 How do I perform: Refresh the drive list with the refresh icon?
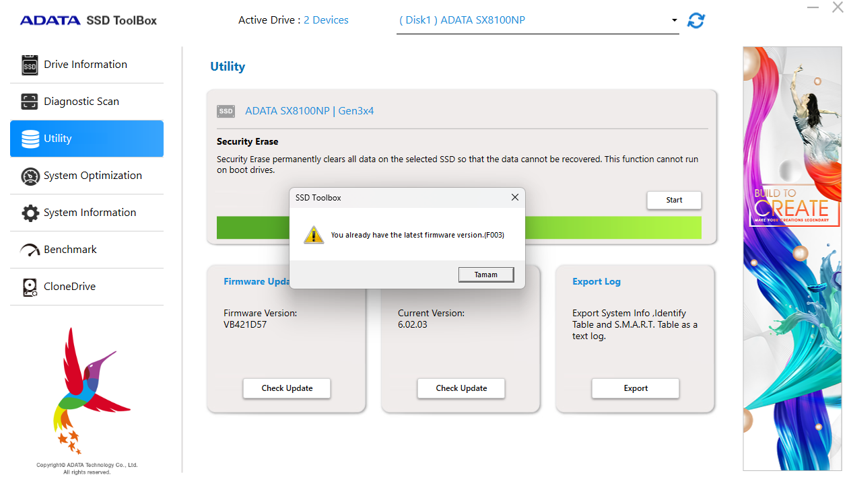pyautogui.click(x=695, y=21)
